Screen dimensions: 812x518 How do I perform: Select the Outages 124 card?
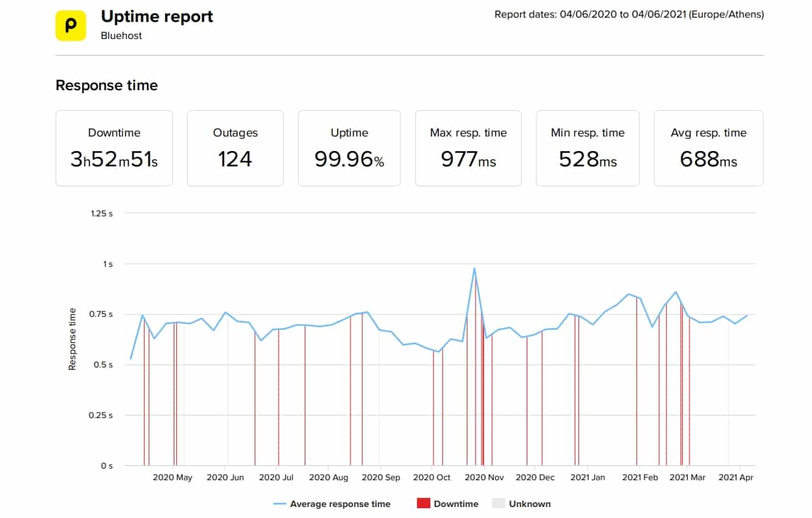[235, 148]
